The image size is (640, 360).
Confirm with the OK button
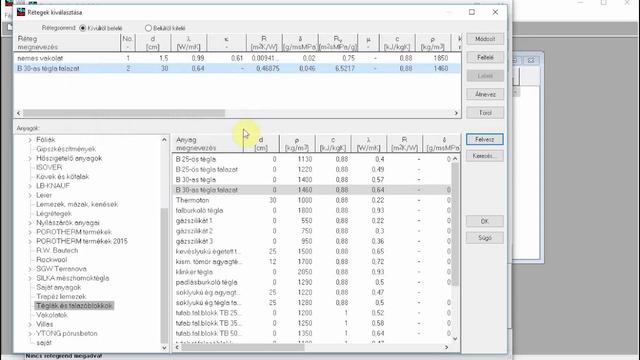tap(485, 221)
